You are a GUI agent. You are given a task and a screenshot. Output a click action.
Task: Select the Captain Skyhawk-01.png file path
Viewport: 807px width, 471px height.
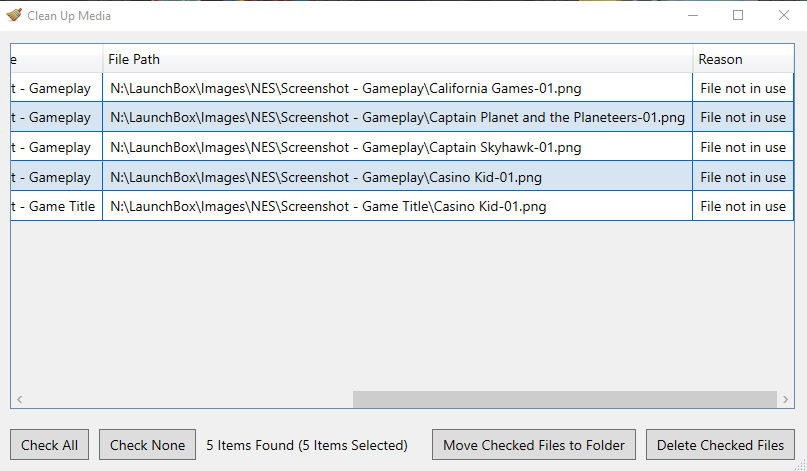pos(346,147)
